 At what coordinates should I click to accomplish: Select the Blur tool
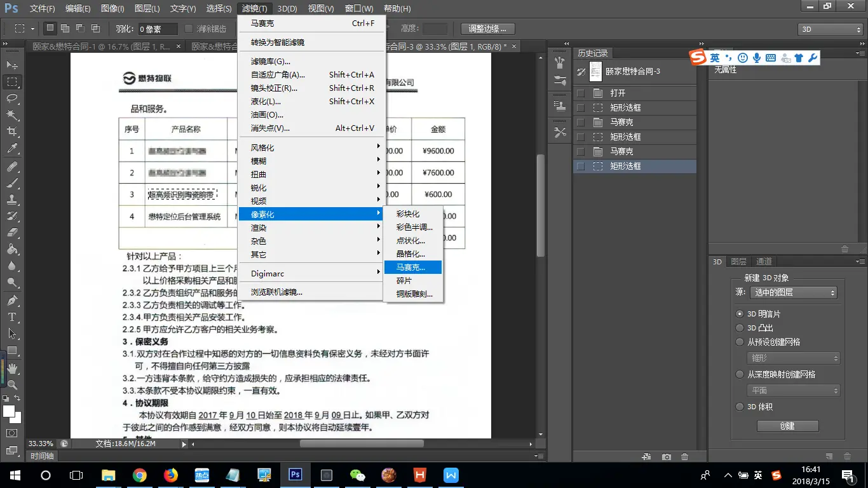[12, 266]
